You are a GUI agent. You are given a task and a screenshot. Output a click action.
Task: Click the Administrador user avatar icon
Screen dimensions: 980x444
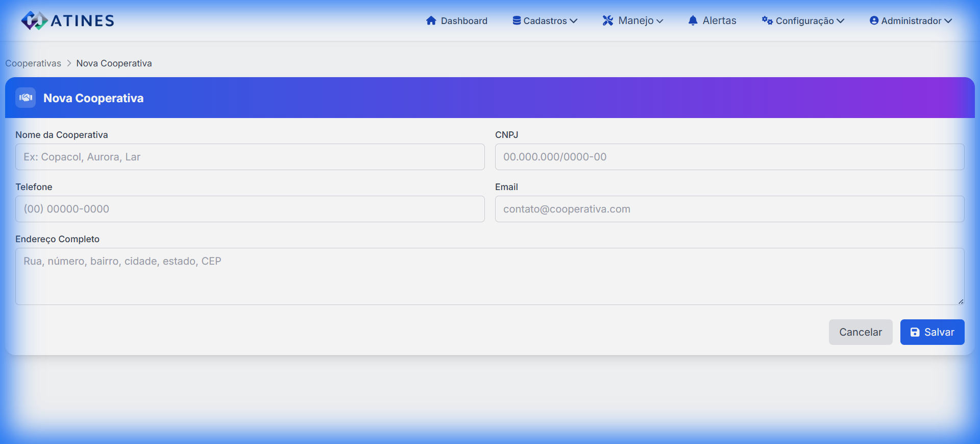coord(874,20)
